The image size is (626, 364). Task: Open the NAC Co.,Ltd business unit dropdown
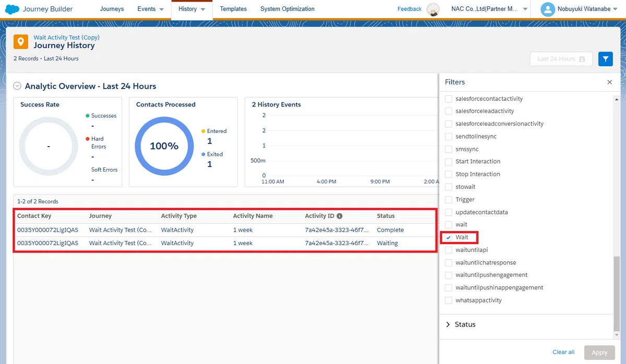[x=490, y=9]
